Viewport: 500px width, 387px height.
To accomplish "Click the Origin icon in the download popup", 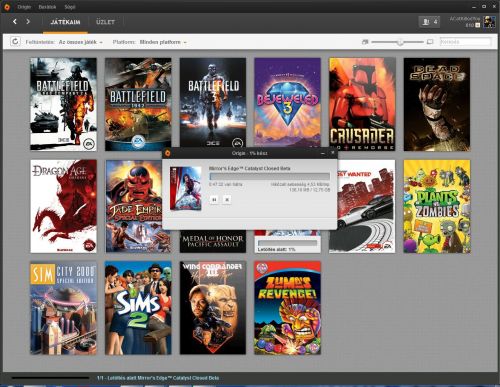I will [168, 153].
